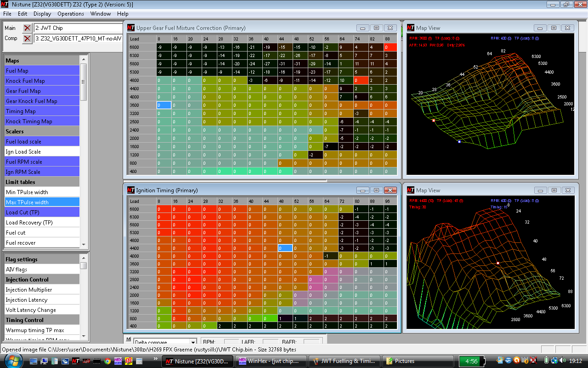Expand the Delta compare dropdown
Viewport: 588px width, 368px height.
[x=193, y=342]
